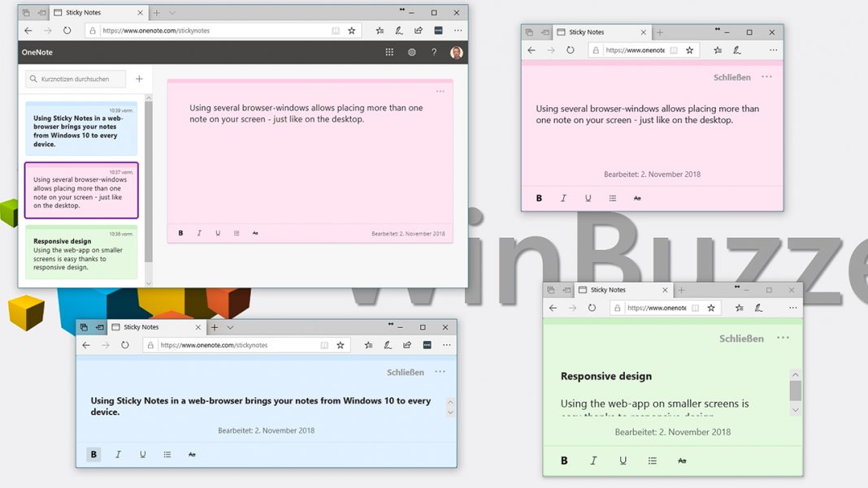Add a new note with the plus icon
Viewport: 868px width, 488px height.
[140, 79]
